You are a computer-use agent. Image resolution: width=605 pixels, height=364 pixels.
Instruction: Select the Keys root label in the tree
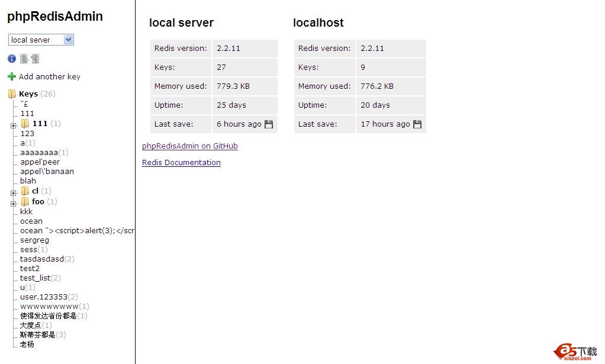28,94
